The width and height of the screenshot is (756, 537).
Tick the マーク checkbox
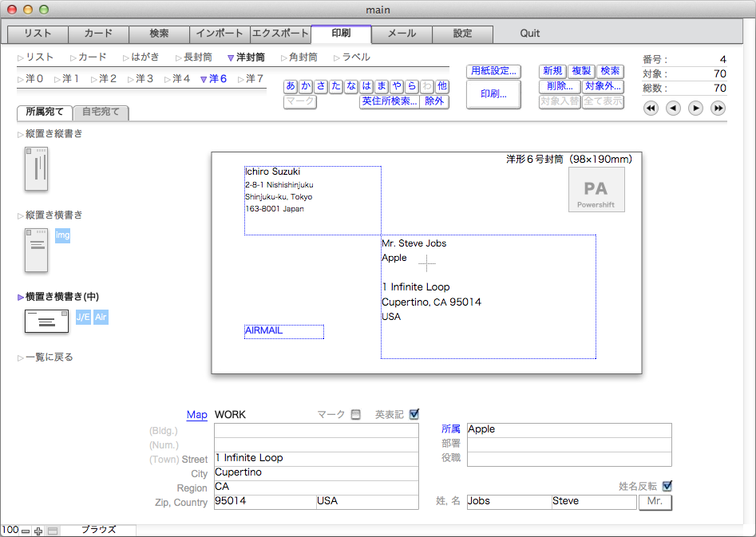(356, 414)
